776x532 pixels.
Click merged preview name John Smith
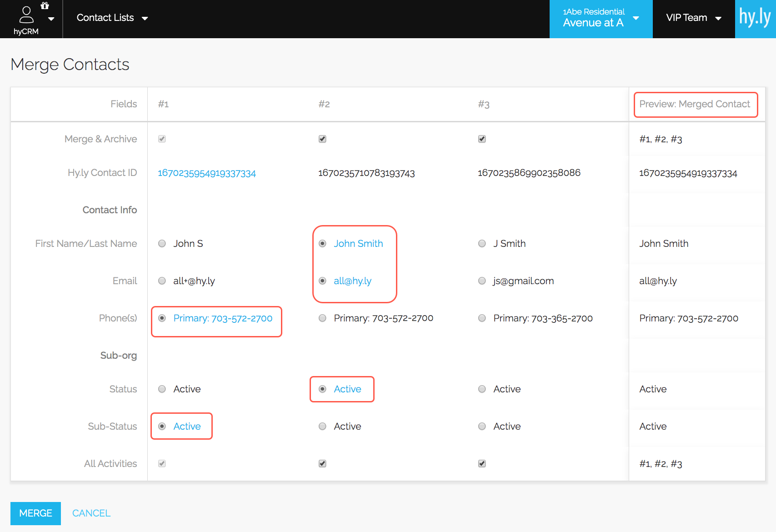(664, 244)
